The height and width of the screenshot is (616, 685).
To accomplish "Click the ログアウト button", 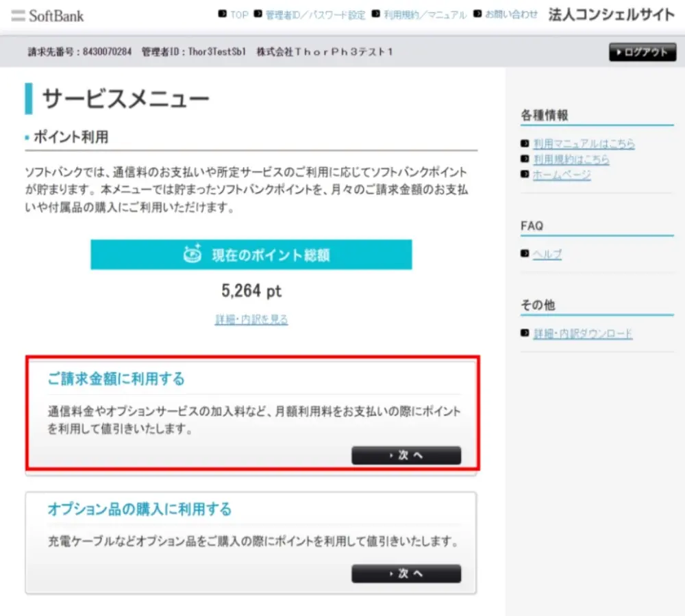I will point(643,52).
